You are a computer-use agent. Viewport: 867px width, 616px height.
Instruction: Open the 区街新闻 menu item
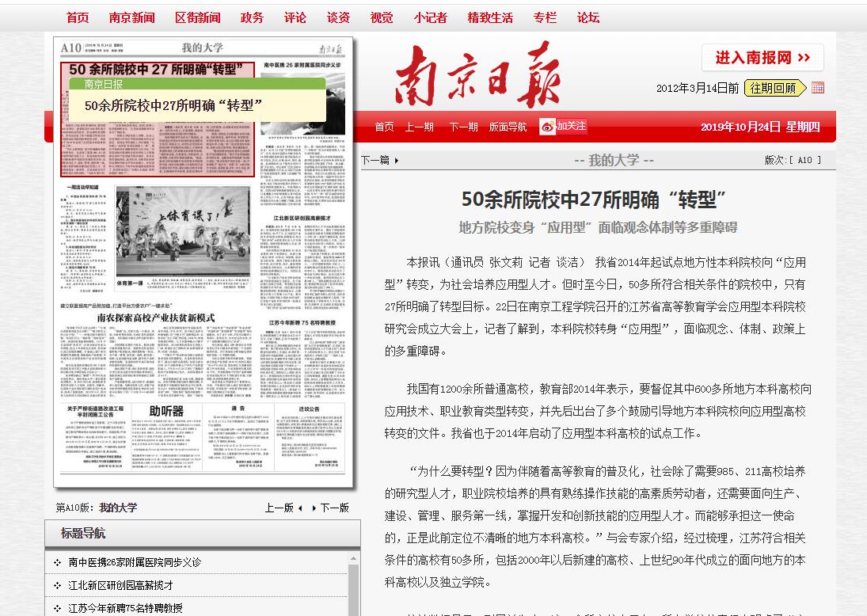coord(198,17)
